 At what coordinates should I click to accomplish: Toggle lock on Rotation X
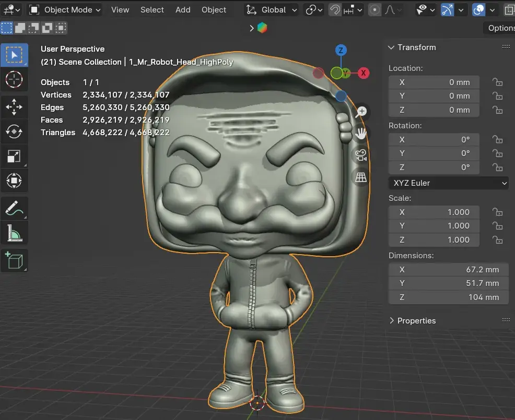pyautogui.click(x=498, y=139)
